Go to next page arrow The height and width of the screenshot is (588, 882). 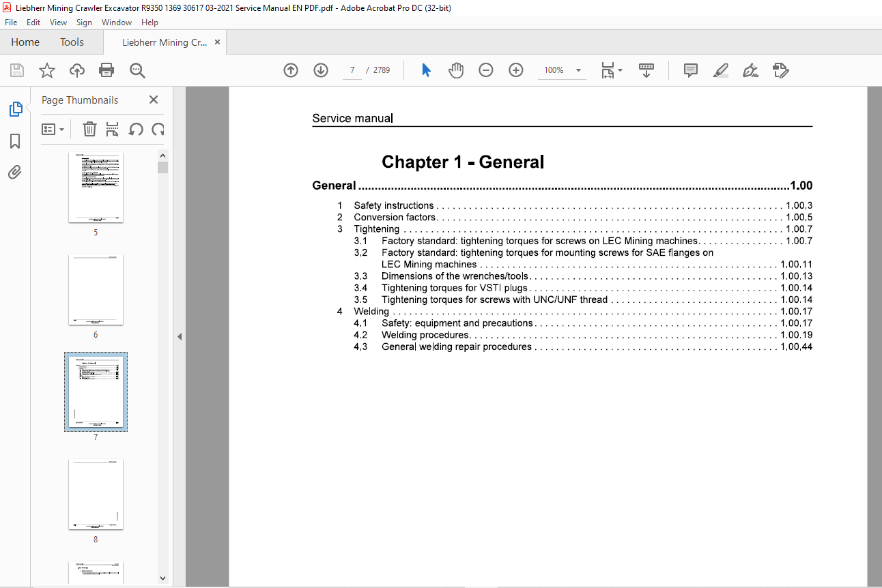point(321,70)
